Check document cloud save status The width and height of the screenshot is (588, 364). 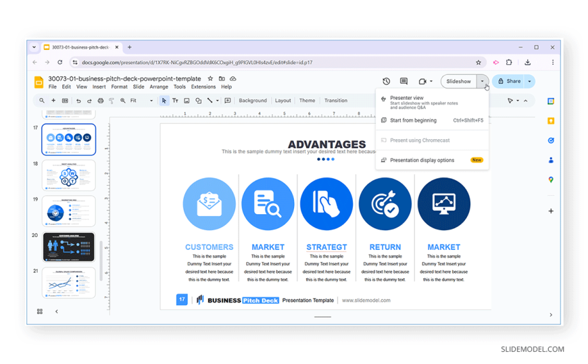[x=233, y=79]
